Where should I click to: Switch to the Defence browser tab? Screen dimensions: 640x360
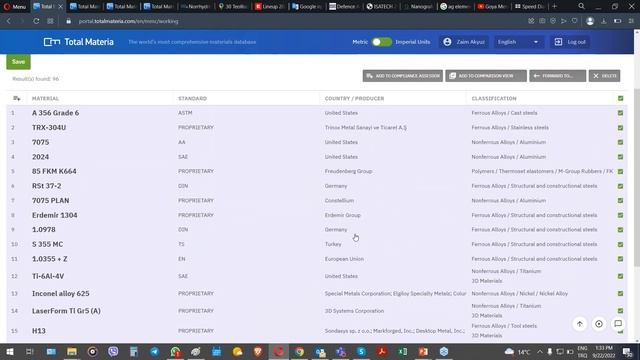point(344,6)
